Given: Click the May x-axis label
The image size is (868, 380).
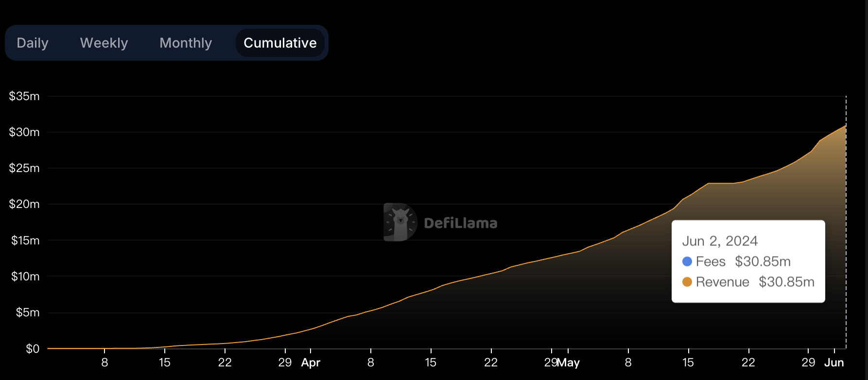Looking at the screenshot, I should [x=569, y=363].
